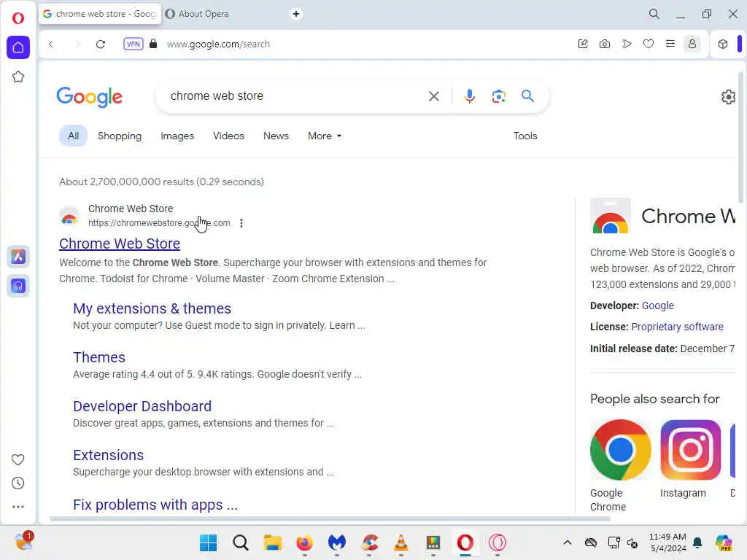Open My extensions & themes link
Viewport: 747px width, 560px height.
[x=152, y=308]
